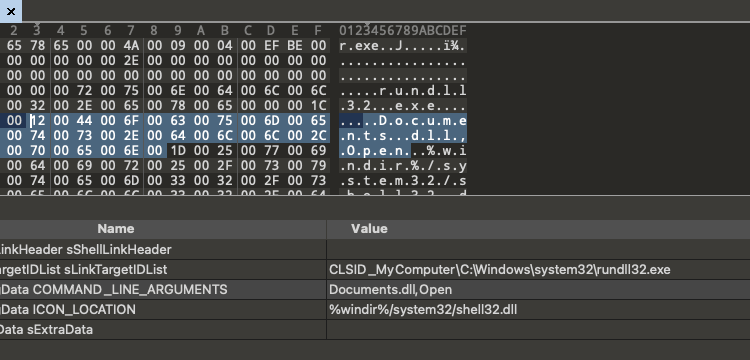
Task: Click ASCII text '.n.d.i.r.%./.s.y'
Action: (403, 165)
